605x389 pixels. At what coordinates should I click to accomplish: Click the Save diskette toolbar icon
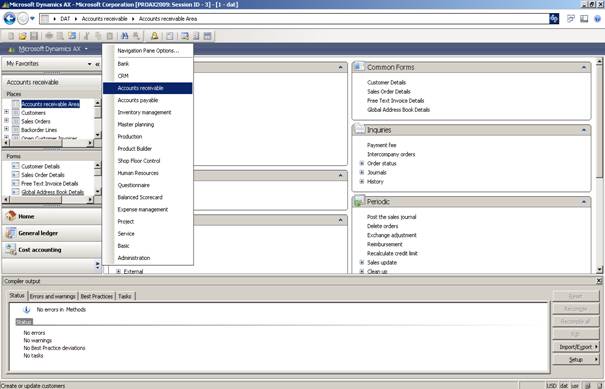34,36
